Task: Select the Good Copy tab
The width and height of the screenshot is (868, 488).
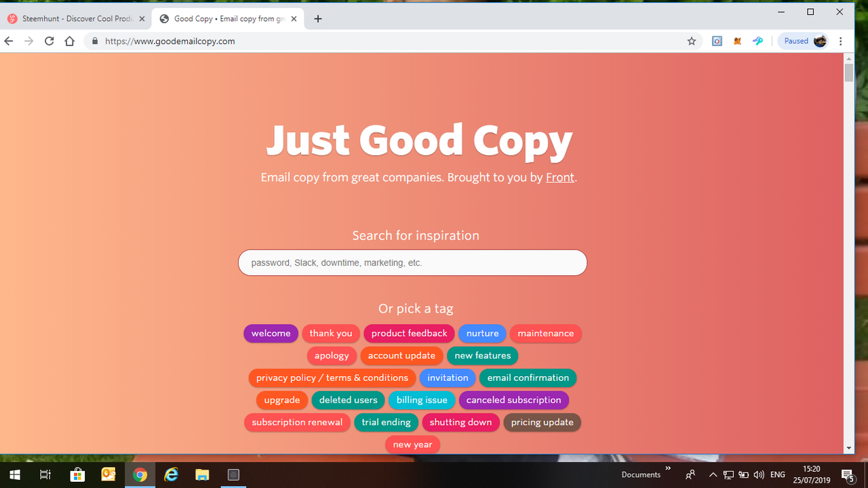Action: 228,19
